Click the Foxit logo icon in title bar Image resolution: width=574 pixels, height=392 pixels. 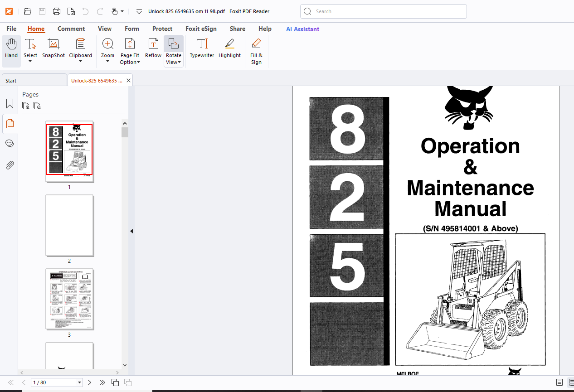(9, 11)
